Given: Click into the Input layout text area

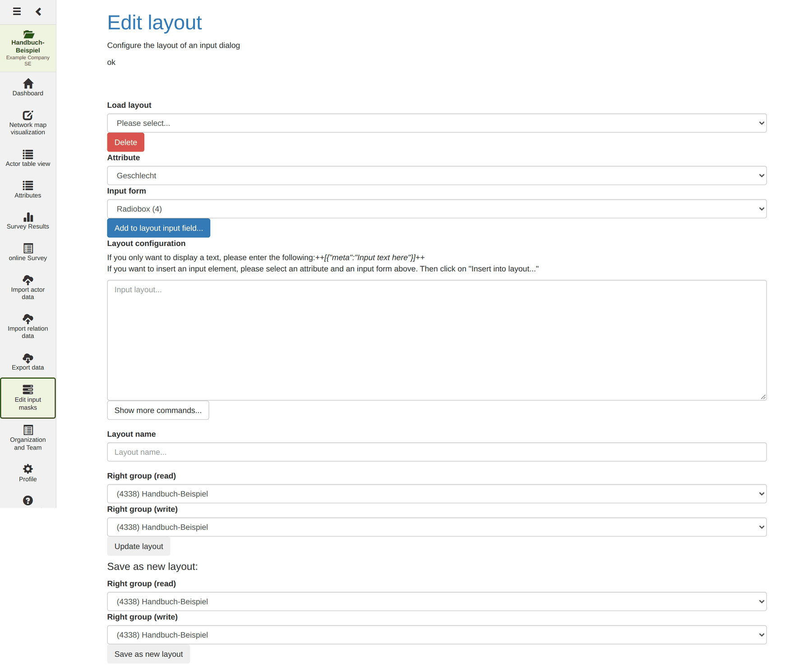Looking at the screenshot, I should 437,340.
